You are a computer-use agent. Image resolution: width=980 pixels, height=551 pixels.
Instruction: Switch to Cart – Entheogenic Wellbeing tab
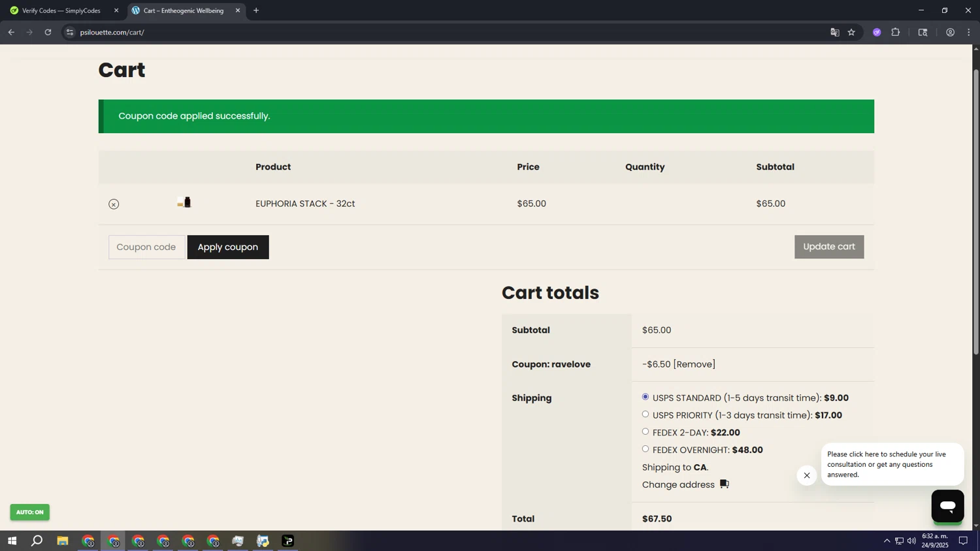click(184, 10)
